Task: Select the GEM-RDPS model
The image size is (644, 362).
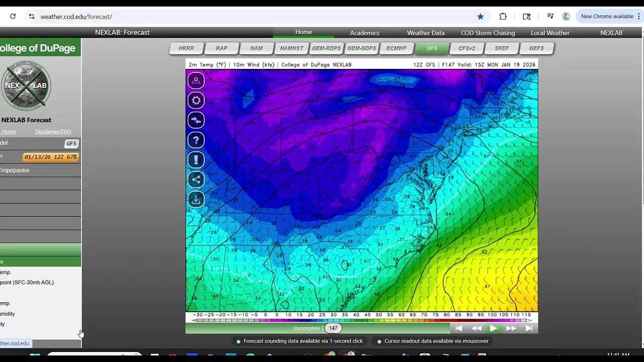Action: 327,48
